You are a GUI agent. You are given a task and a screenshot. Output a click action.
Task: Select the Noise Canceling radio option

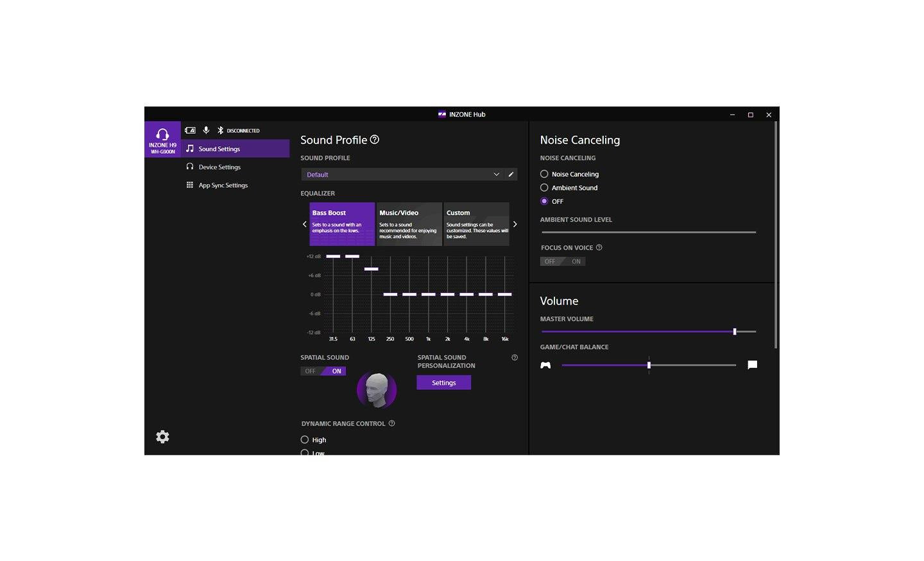(x=544, y=174)
